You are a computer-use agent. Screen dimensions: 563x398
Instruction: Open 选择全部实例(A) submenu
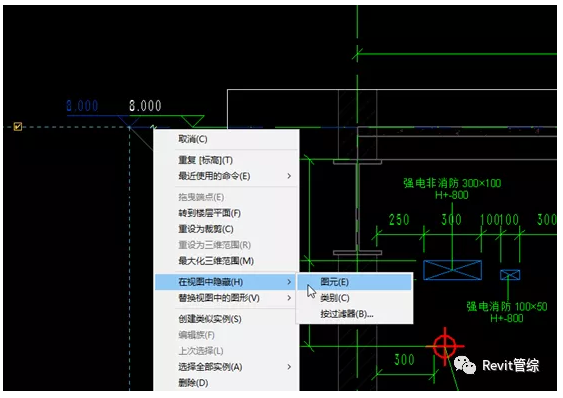(x=226, y=367)
